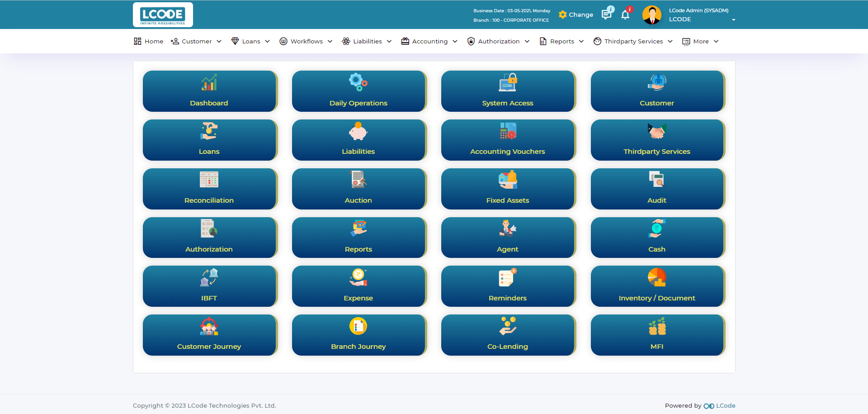The image size is (868, 414).
Task: Open the Thirdparty Services handshake icon
Action: click(x=657, y=131)
